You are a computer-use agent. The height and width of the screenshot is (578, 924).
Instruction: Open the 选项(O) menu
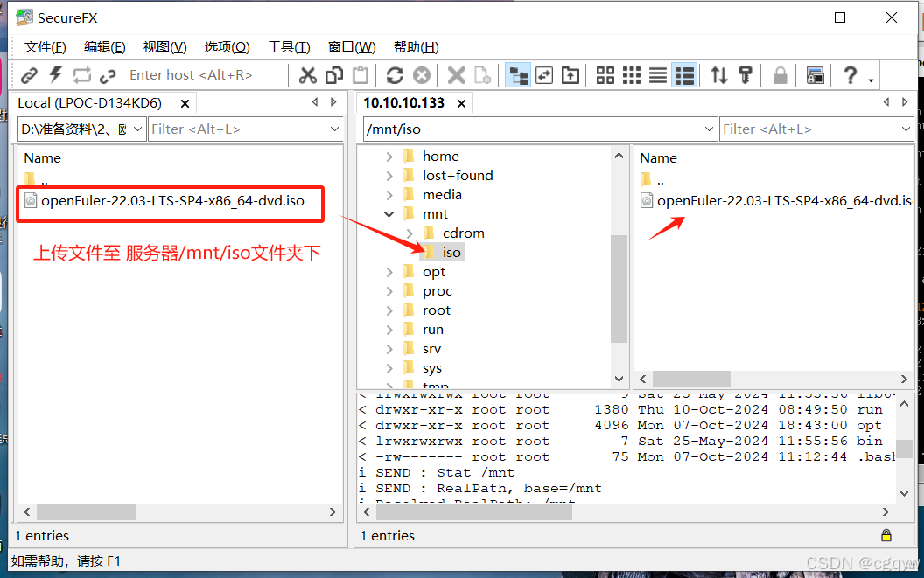pos(227,46)
